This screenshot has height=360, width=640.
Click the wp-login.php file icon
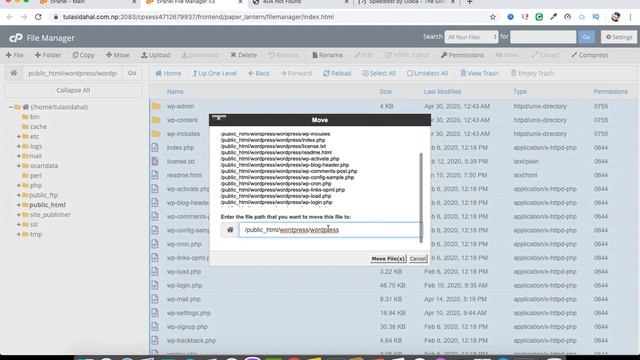155,285
